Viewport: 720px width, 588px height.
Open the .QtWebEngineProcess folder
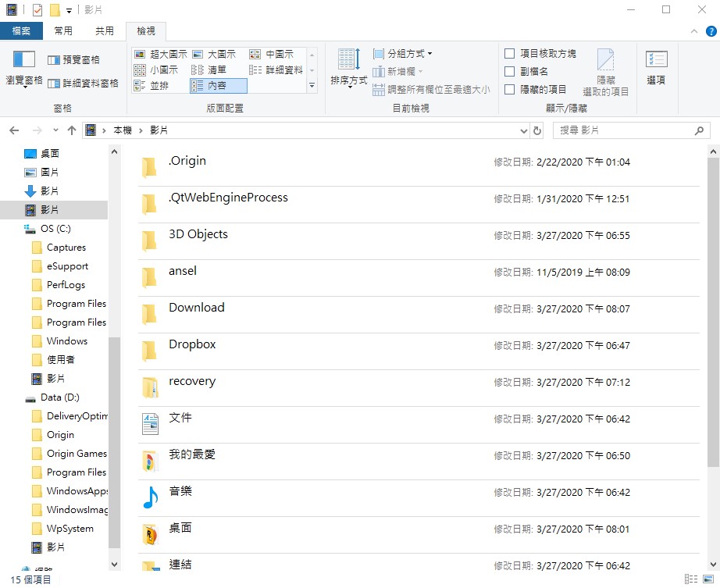[419, 205]
